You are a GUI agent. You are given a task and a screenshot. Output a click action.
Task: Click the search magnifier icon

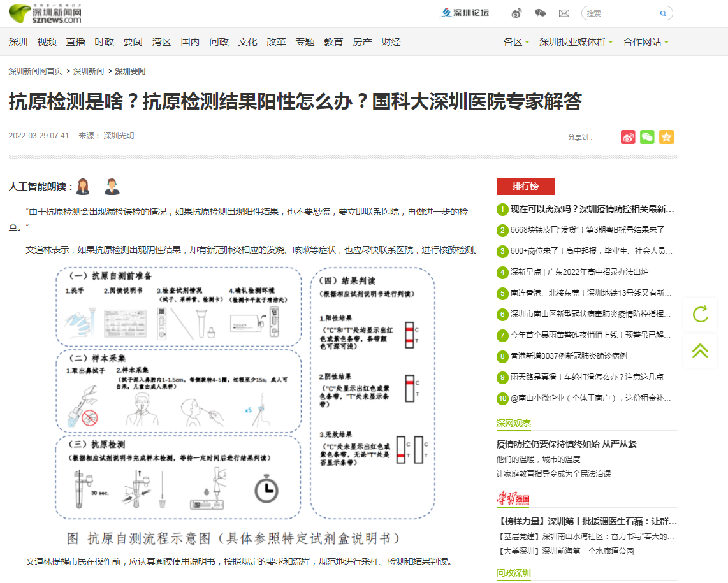tap(663, 13)
